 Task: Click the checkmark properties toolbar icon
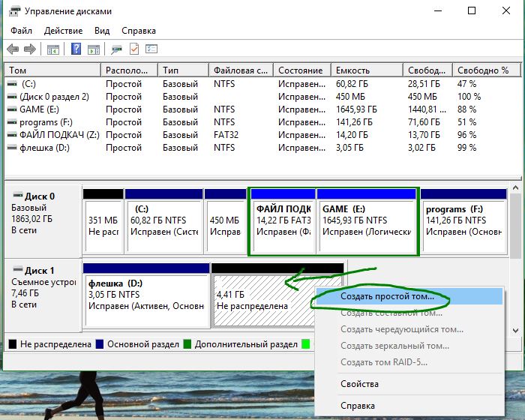tap(134, 49)
